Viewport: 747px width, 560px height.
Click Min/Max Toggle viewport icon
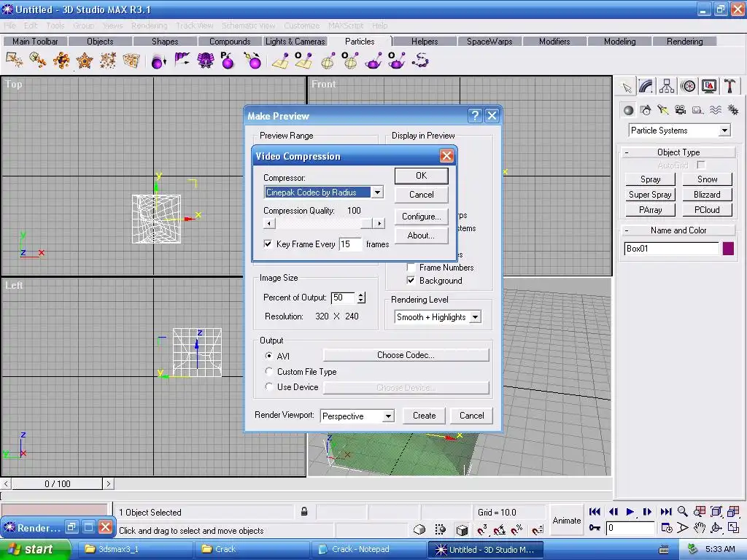pos(733,528)
